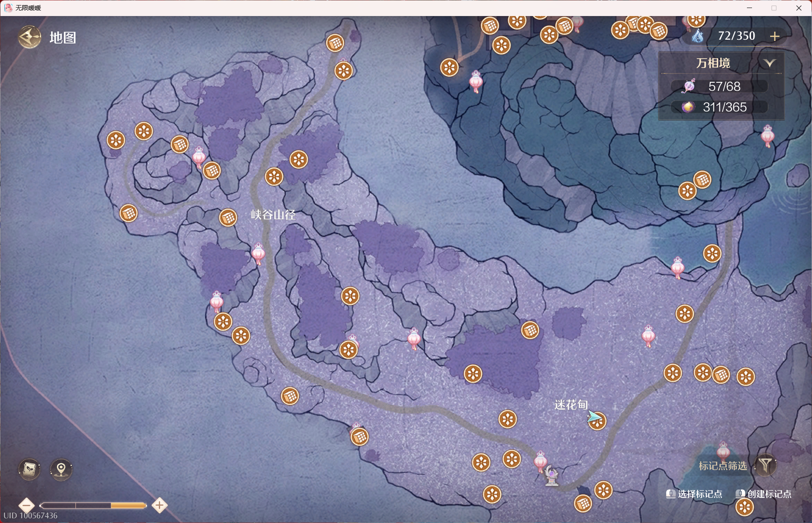This screenshot has height=523, width=812.
Task: Click the dropdown chevron next to 万相境
Action: (770, 63)
